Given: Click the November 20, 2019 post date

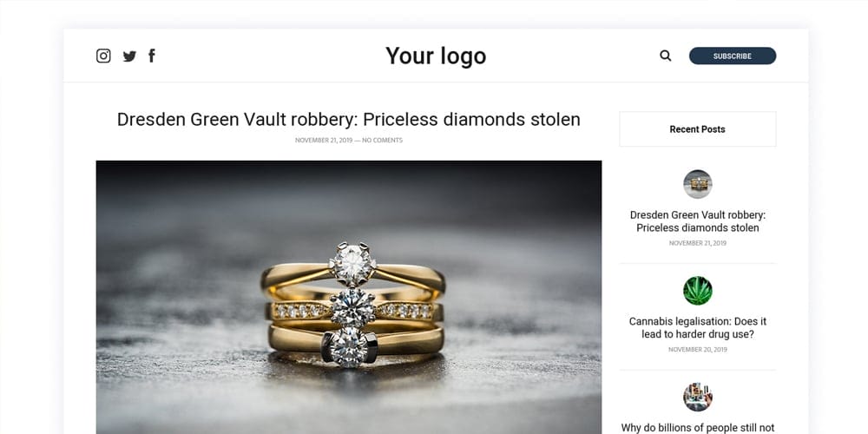Looking at the screenshot, I should coord(697,350).
